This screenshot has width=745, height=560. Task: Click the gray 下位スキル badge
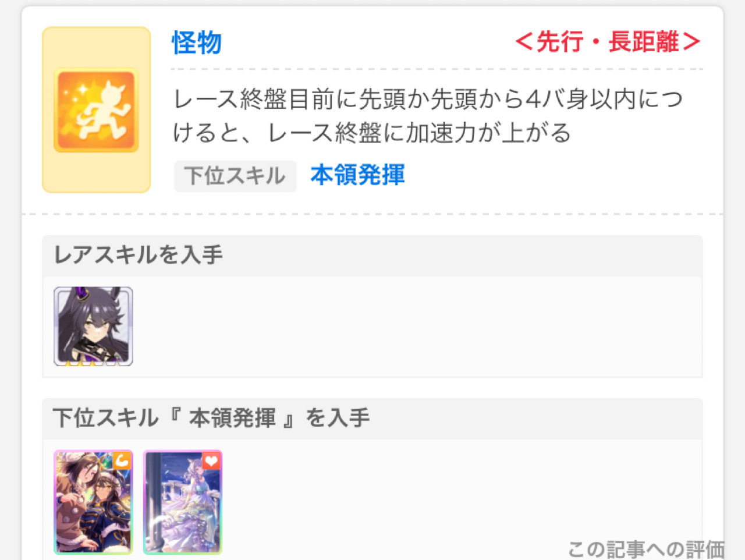(x=235, y=176)
